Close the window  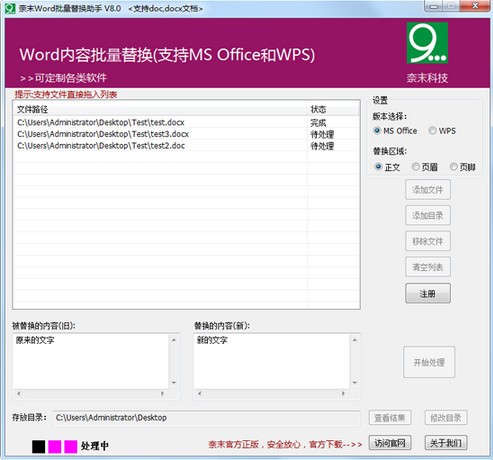[x=476, y=6]
